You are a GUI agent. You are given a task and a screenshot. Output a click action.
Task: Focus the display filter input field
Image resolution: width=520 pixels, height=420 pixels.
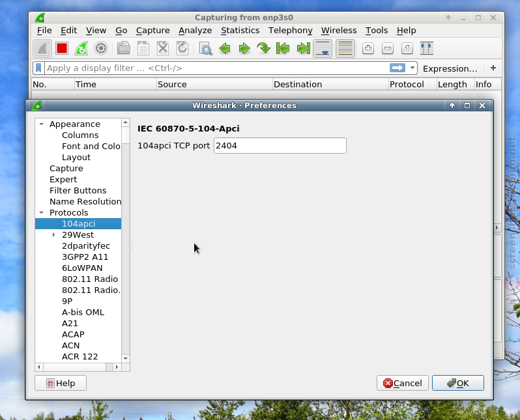(216, 68)
